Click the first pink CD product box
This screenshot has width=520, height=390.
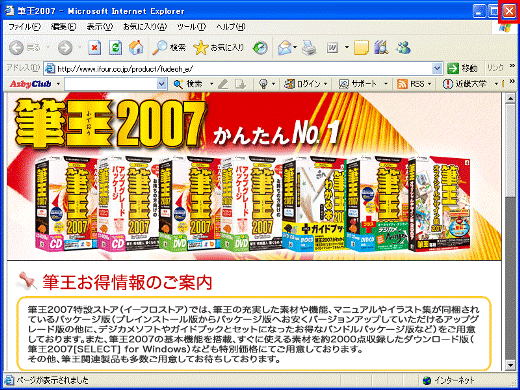click(67, 204)
